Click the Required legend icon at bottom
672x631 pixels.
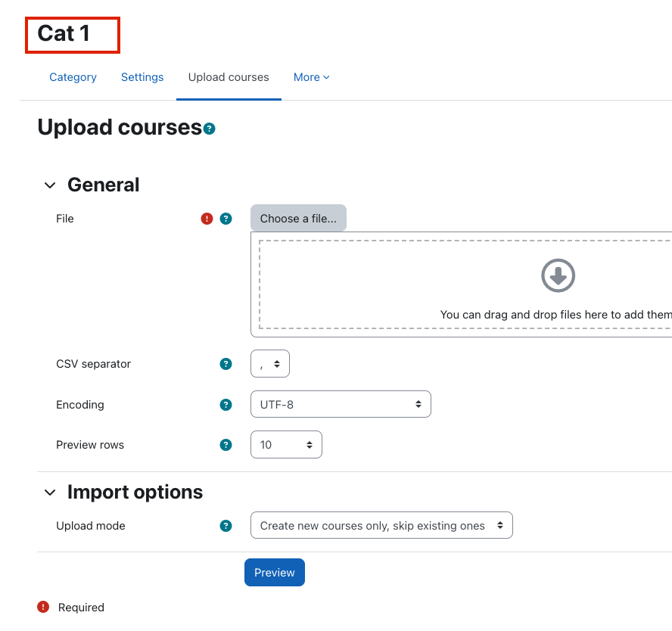pos(43,608)
